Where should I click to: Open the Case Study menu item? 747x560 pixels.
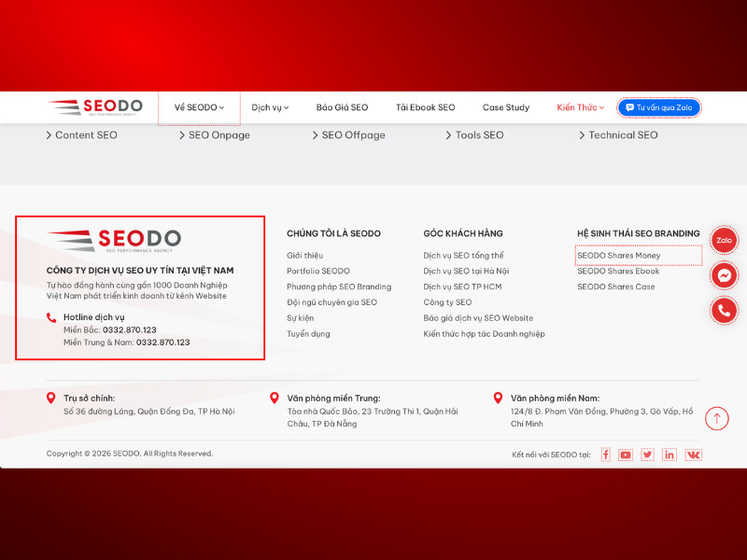506,107
